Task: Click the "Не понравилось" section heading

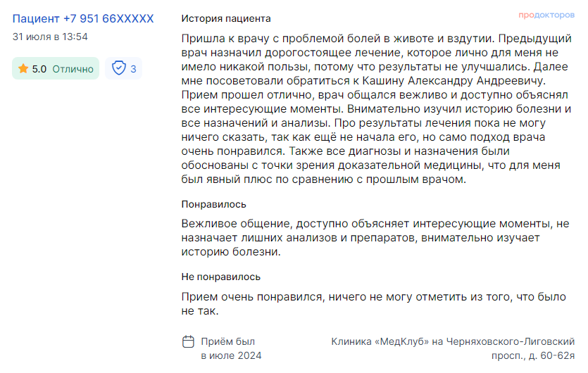Action: [220, 277]
